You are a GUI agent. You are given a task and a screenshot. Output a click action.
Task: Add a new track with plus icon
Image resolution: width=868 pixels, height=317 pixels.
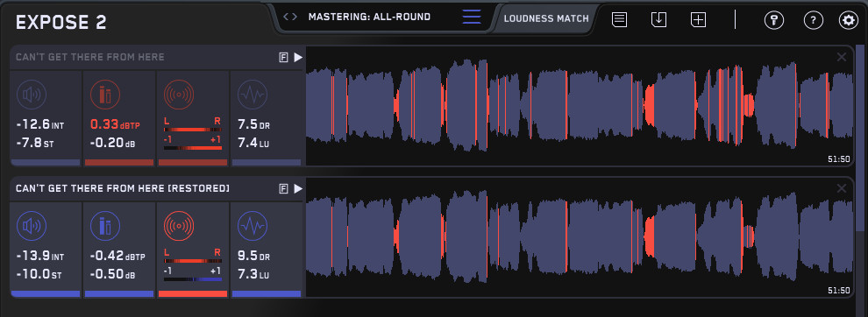click(x=698, y=20)
